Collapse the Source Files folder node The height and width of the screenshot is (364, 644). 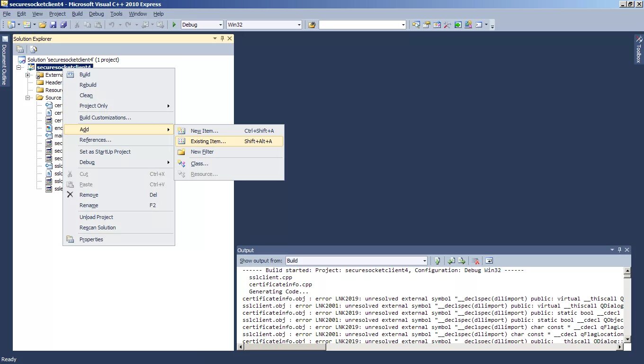tap(28, 98)
